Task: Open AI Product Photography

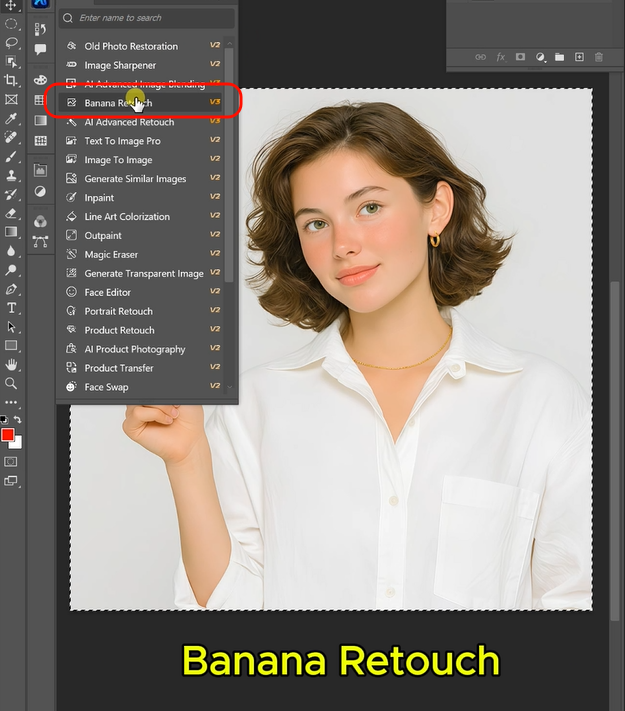Action: pyautogui.click(x=143, y=349)
